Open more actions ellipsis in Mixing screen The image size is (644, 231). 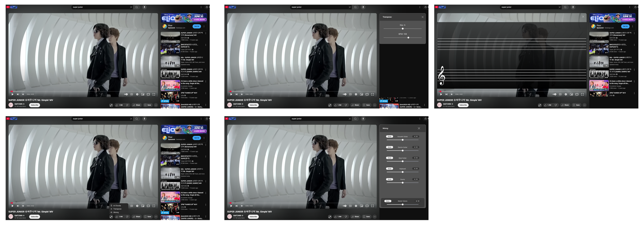click(x=375, y=217)
